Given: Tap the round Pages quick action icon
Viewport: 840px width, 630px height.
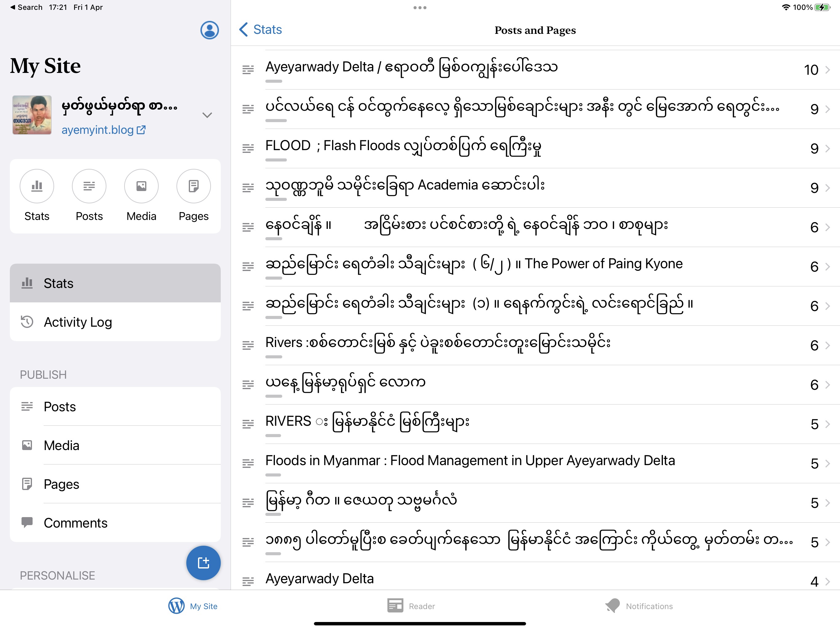Looking at the screenshot, I should click(193, 186).
